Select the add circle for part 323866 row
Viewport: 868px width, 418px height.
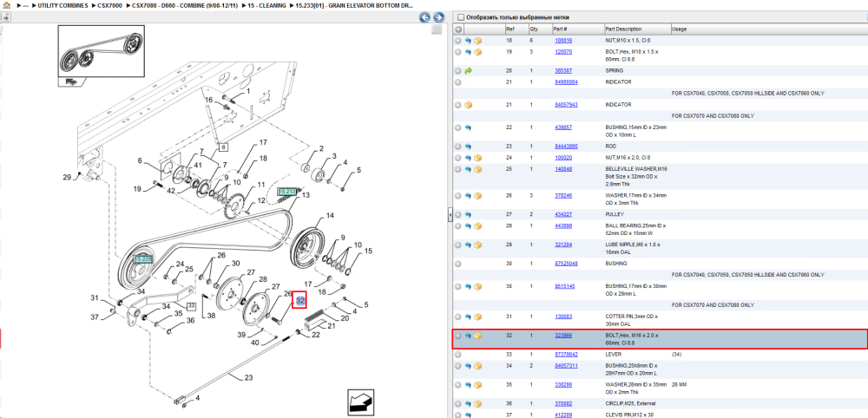458,336
